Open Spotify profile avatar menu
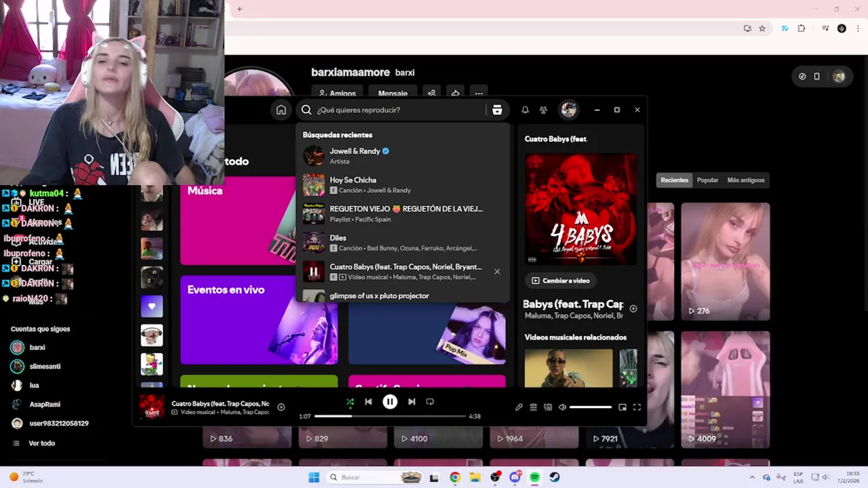The height and width of the screenshot is (488, 868). pyautogui.click(x=568, y=109)
